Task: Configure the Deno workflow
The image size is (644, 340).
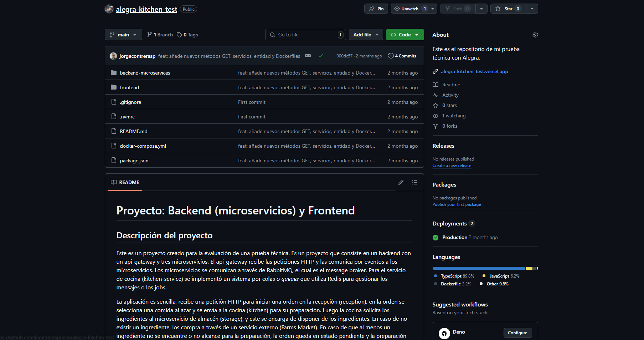Action: click(517, 333)
